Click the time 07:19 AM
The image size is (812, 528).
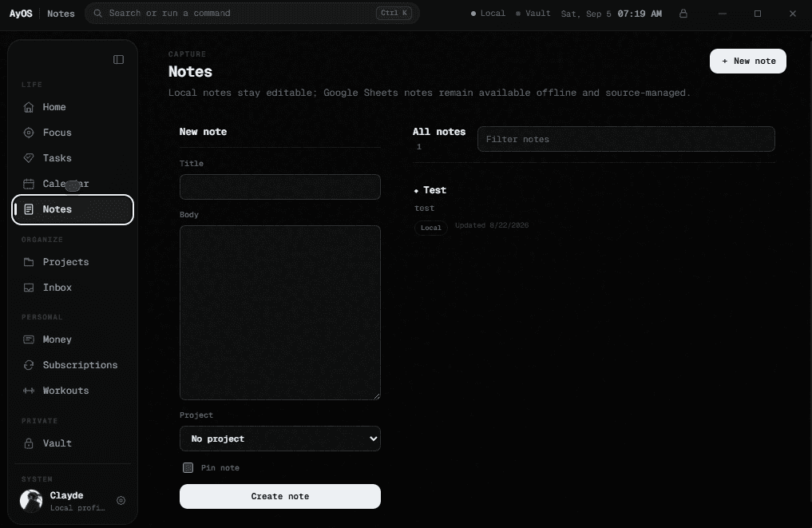(640, 14)
